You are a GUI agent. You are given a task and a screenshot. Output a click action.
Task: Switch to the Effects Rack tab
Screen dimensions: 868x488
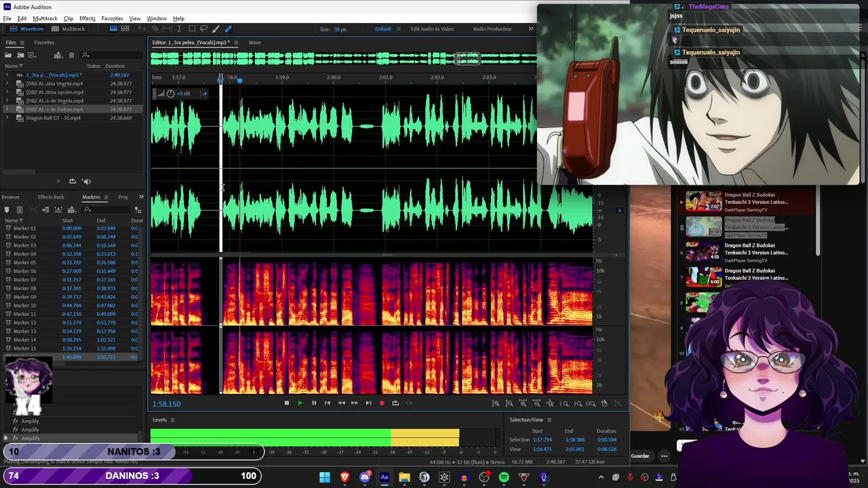[x=51, y=197]
